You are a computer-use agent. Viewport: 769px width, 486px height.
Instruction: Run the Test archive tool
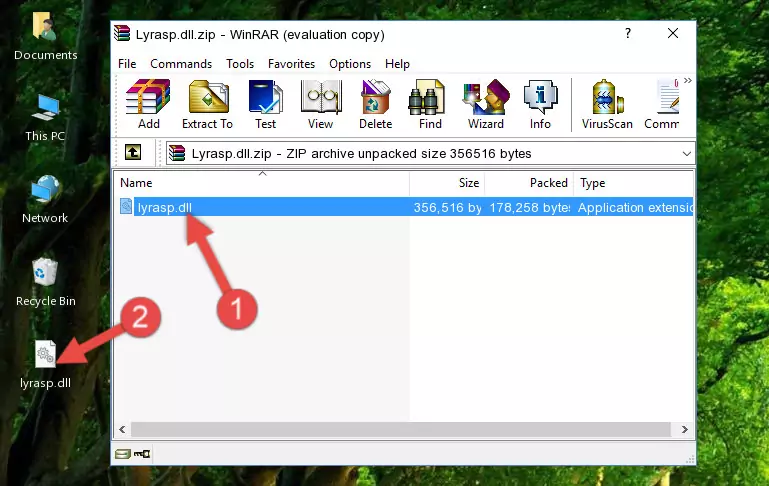pos(265,104)
